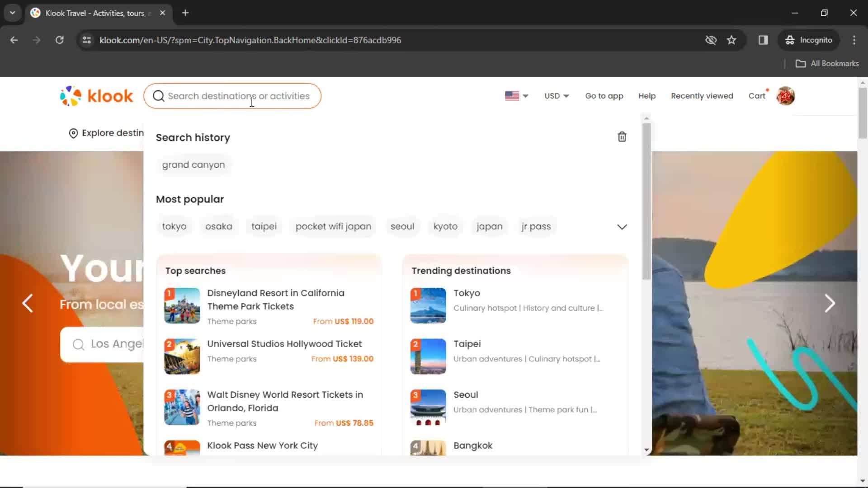The height and width of the screenshot is (488, 868).
Task: Select the seoul popular tag
Action: pyautogui.click(x=402, y=226)
